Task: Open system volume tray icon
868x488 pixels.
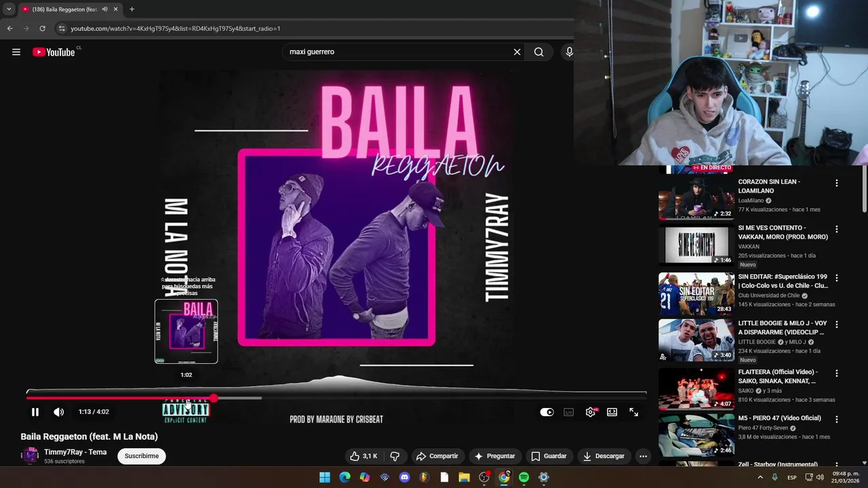Action: (818, 477)
